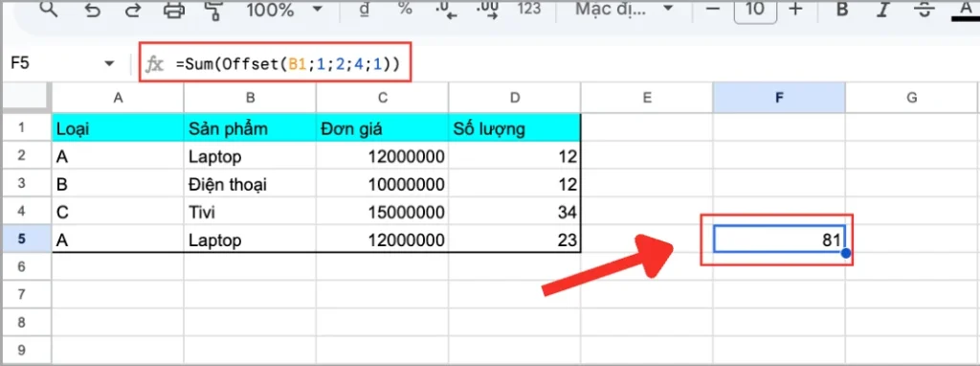Click the fx function icon
The width and height of the screenshot is (980, 366).
click(154, 64)
